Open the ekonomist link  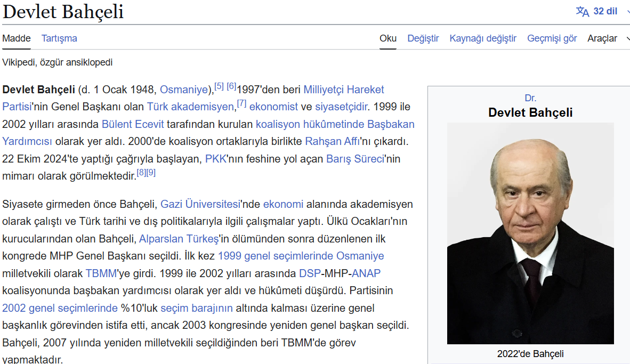(273, 107)
